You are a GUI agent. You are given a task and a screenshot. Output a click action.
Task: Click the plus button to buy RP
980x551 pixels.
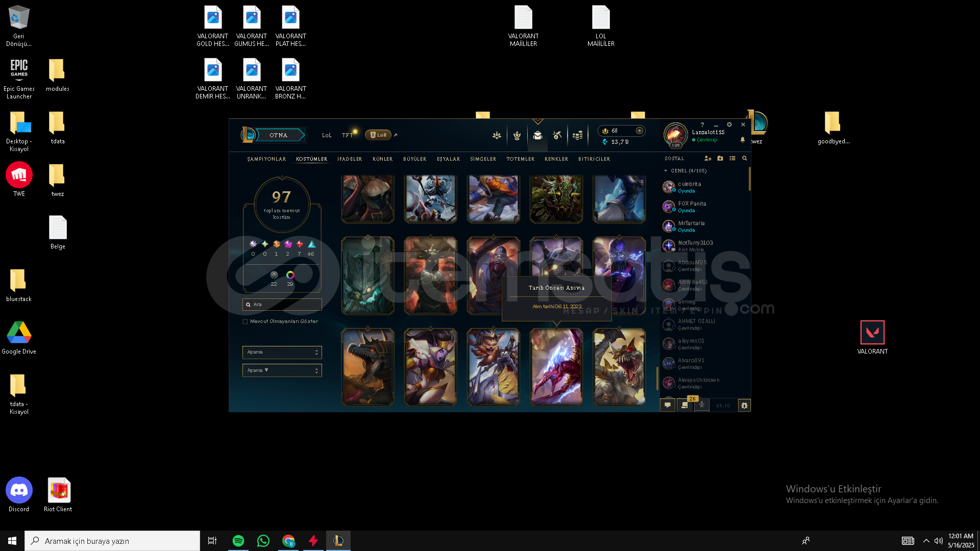pos(639,131)
